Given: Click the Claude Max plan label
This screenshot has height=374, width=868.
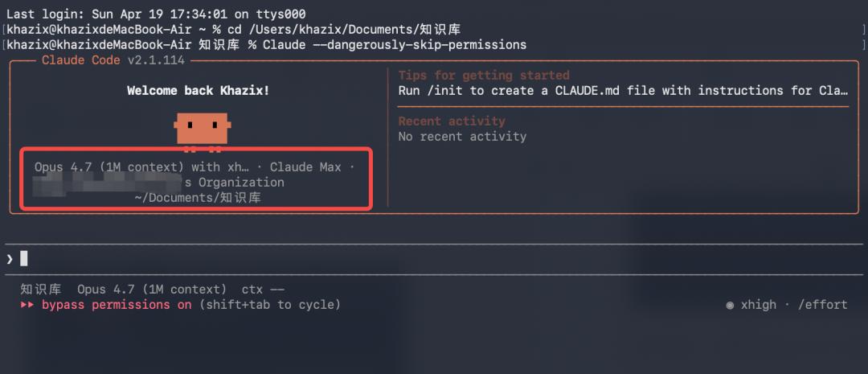Looking at the screenshot, I should tap(305, 167).
